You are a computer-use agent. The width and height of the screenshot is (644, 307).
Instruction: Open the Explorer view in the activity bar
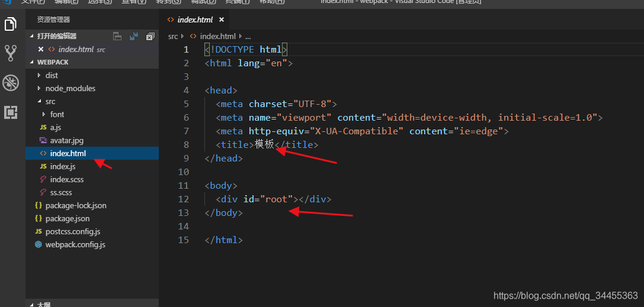[10, 24]
